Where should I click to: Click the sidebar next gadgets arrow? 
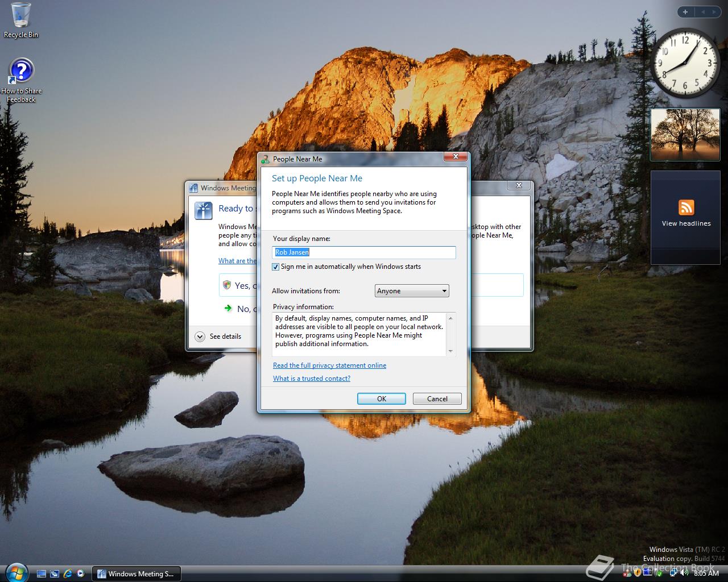coord(714,12)
